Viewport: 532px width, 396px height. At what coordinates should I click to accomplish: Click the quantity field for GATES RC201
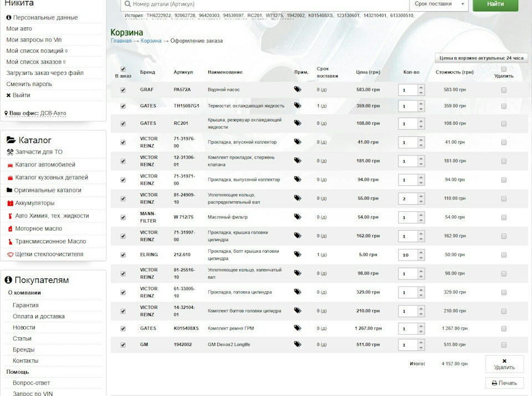tap(408, 124)
